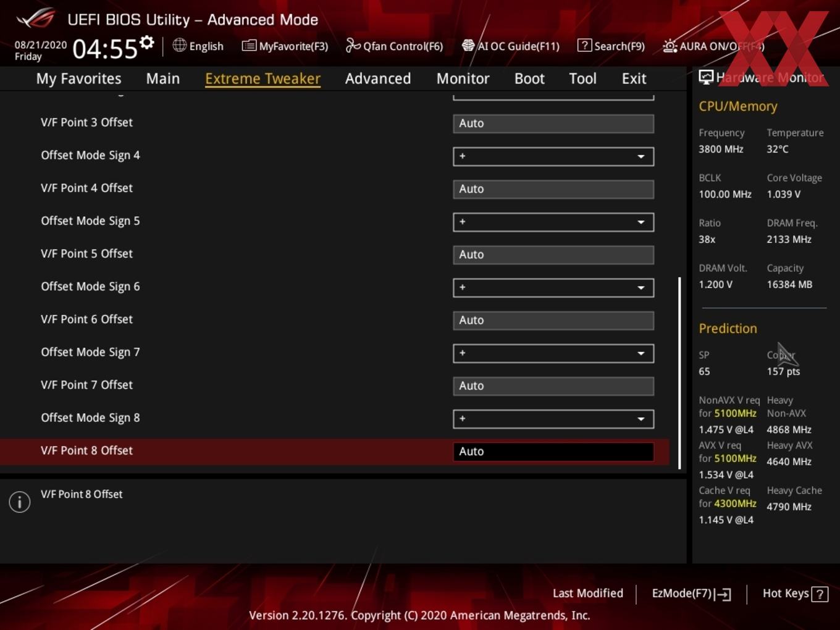Switch to the My Favorites tab

[x=78, y=78]
